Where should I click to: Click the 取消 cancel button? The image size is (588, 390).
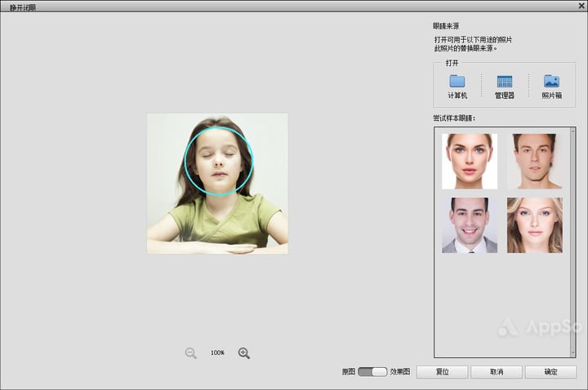coord(497,372)
